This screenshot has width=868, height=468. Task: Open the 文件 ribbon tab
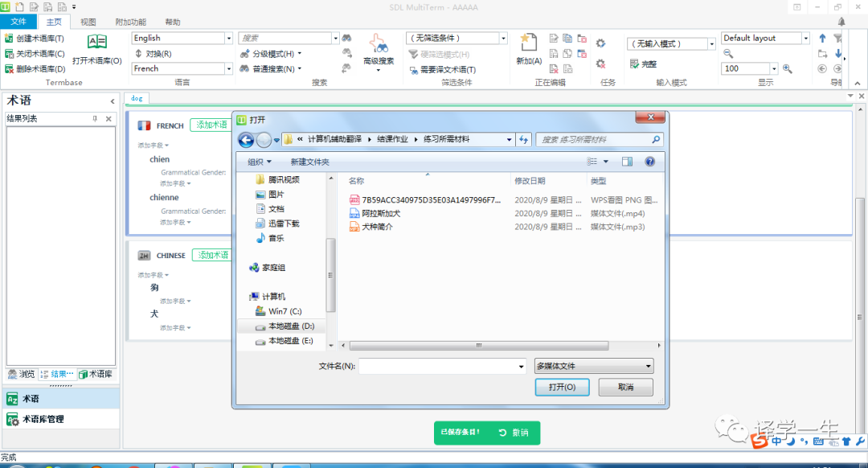click(x=18, y=22)
